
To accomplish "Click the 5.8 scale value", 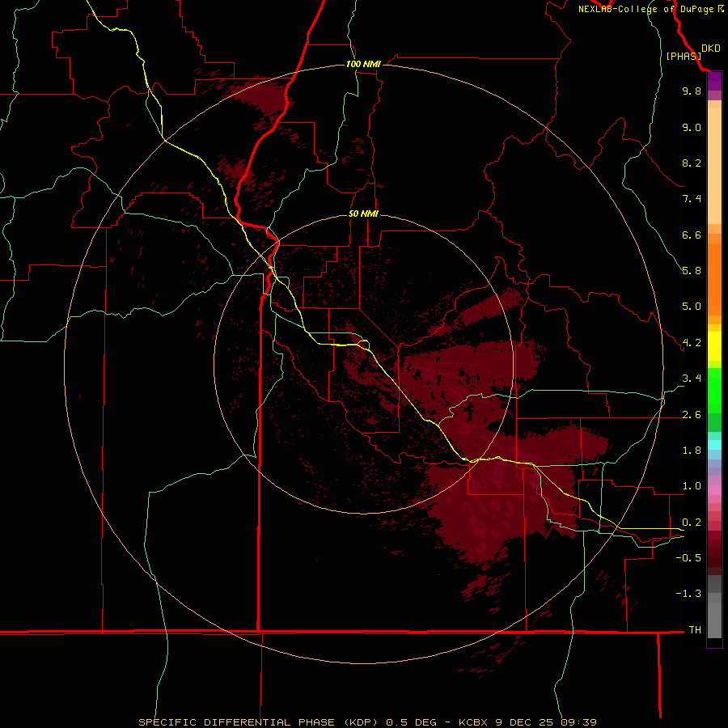I will coord(692,271).
